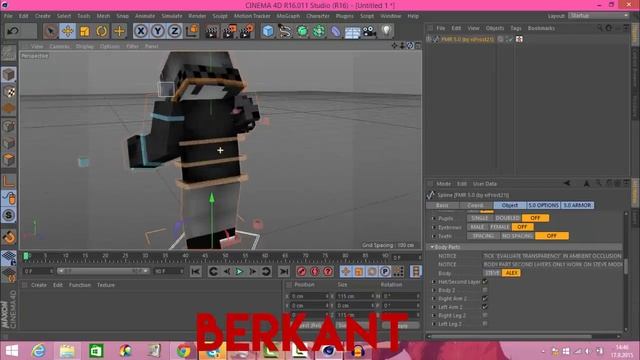Viewport: 640px width, 360px height.
Task: Open the viewport Cameras menu
Action: [x=59, y=47]
